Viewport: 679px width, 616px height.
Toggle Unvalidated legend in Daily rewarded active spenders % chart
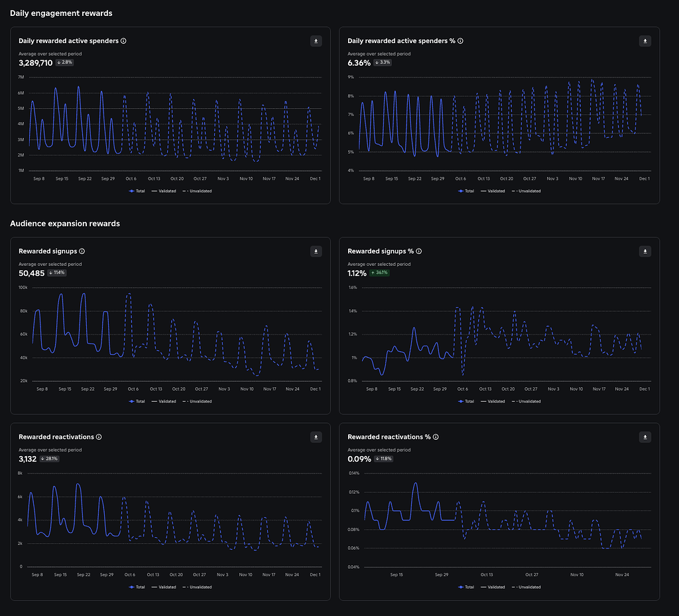click(x=526, y=191)
